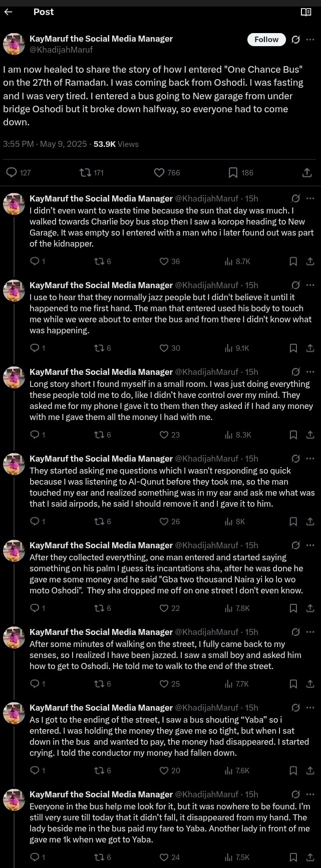Open @KhadijahMaruf handle link in header
The width and height of the screenshot is (321, 868).
pyautogui.click(x=61, y=50)
